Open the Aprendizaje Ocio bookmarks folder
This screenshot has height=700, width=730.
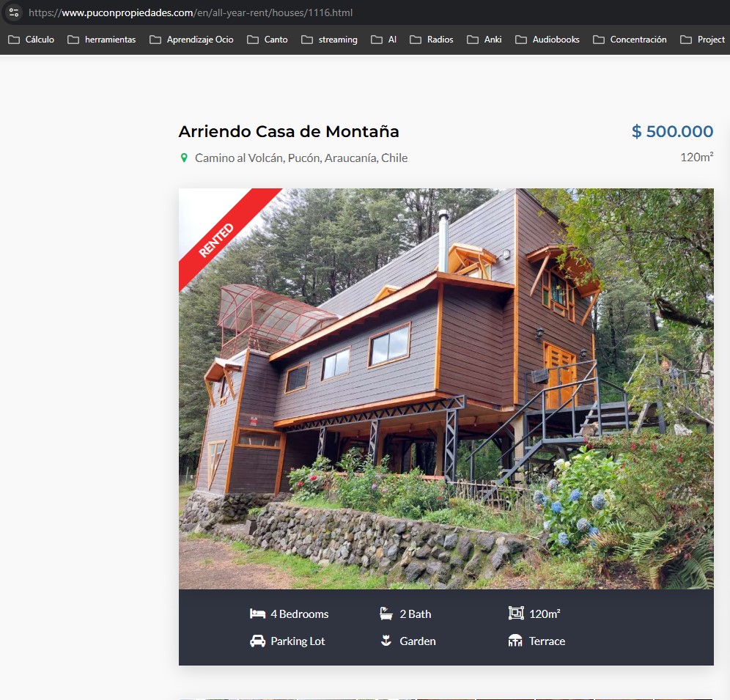(191, 40)
